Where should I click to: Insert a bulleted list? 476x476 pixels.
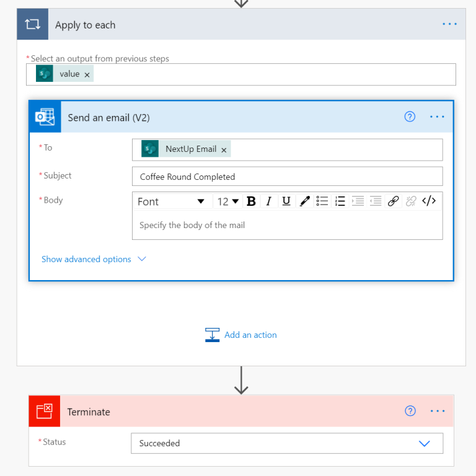(x=322, y=201)
